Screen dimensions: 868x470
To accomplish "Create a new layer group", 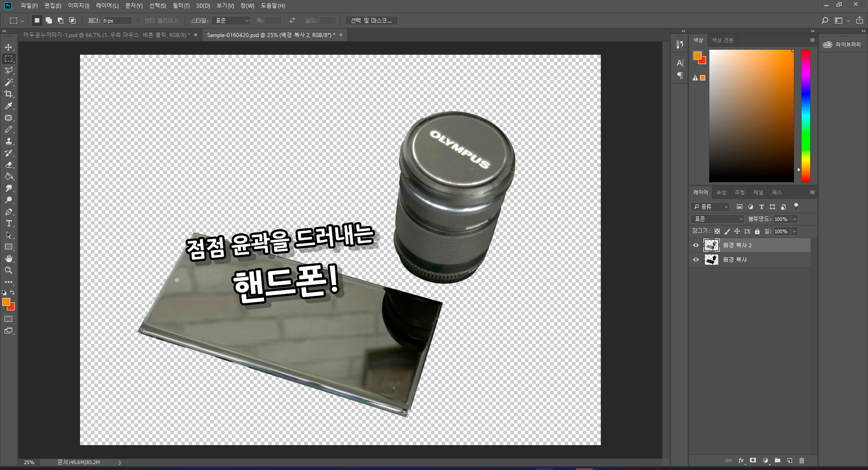I will (x=778, y=461).
